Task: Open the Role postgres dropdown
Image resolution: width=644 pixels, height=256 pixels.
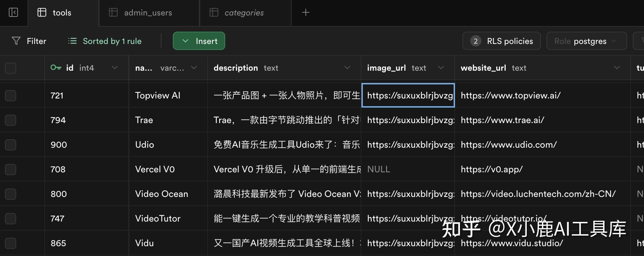Action: pos(587,41)
